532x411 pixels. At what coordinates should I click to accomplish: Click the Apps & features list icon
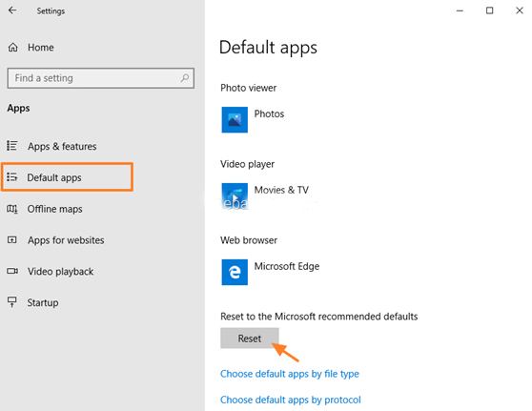[x=12, y=146]
